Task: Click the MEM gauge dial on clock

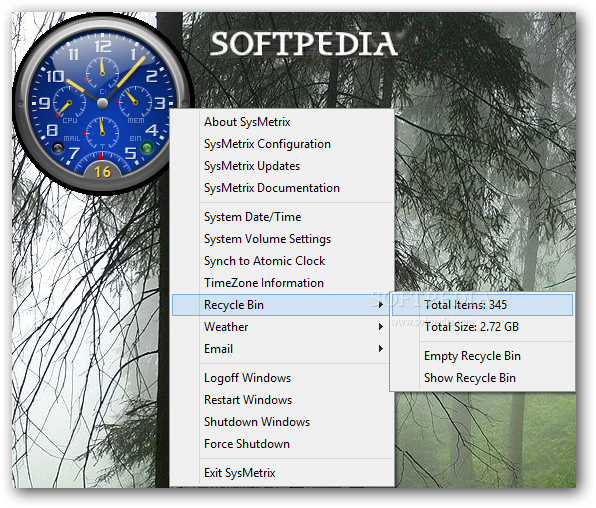Action: (136, 103)
